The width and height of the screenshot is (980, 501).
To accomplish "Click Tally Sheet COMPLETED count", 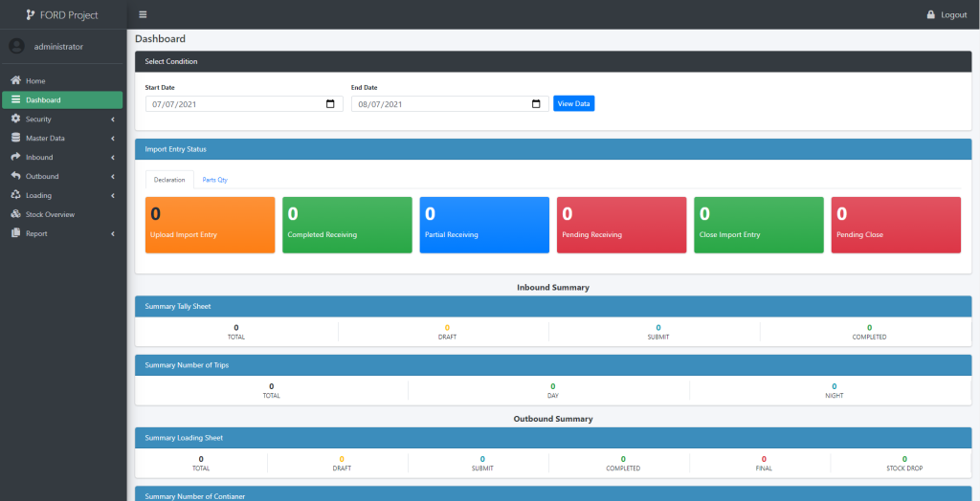I will (x=869, y=327).
